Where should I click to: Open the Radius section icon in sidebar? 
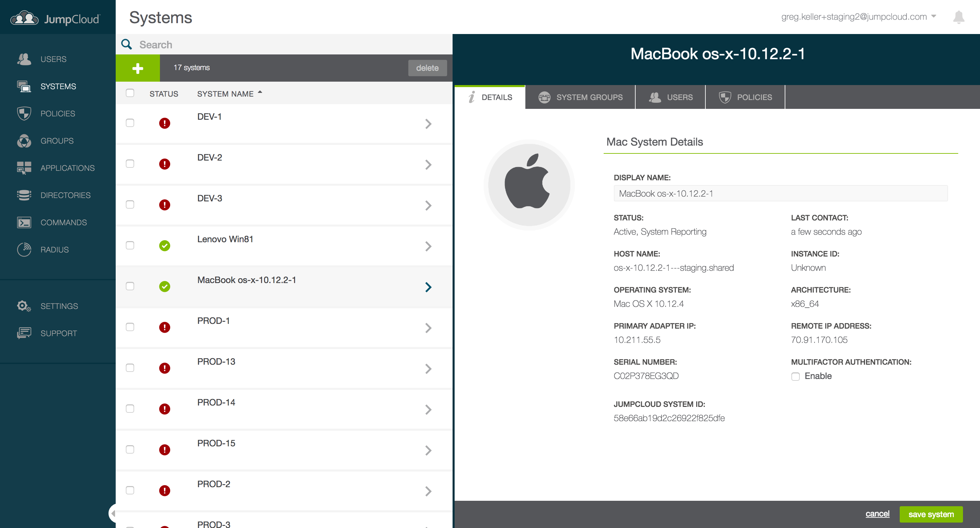[24, 250]
